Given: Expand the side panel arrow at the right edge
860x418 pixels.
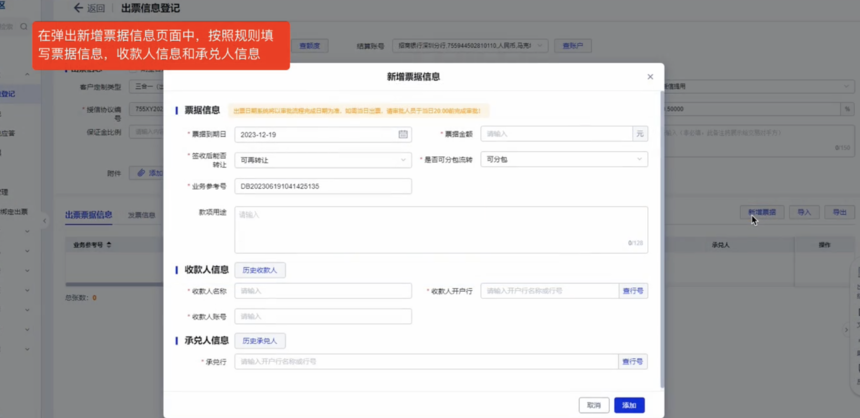Looking at the screenshot, I should 846,329.
